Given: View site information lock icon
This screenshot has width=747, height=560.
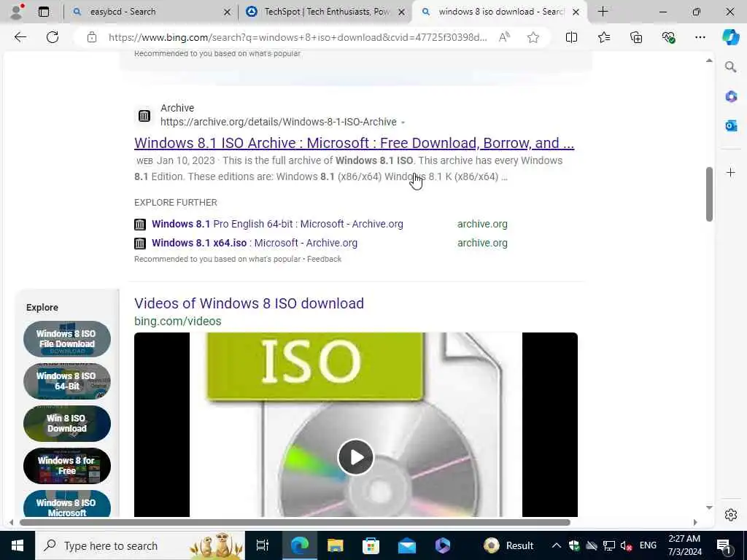Looking at the screenshot, I should click(x=92, y=37).
